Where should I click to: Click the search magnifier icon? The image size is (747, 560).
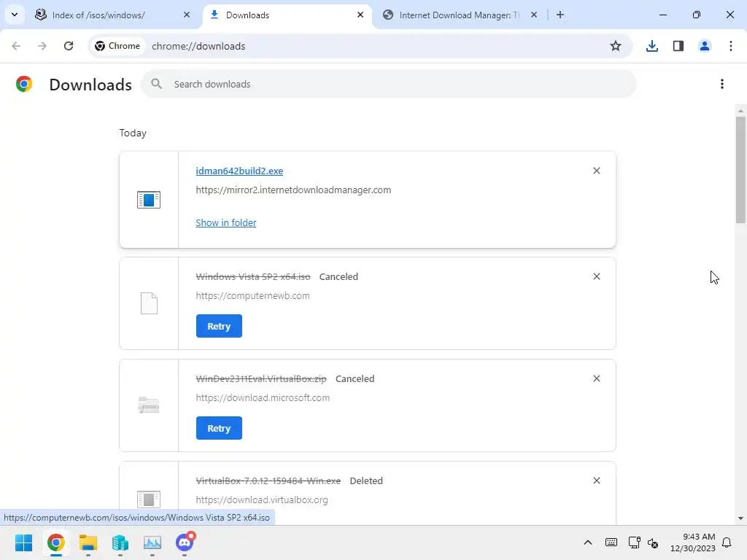(x=156, y=84)
